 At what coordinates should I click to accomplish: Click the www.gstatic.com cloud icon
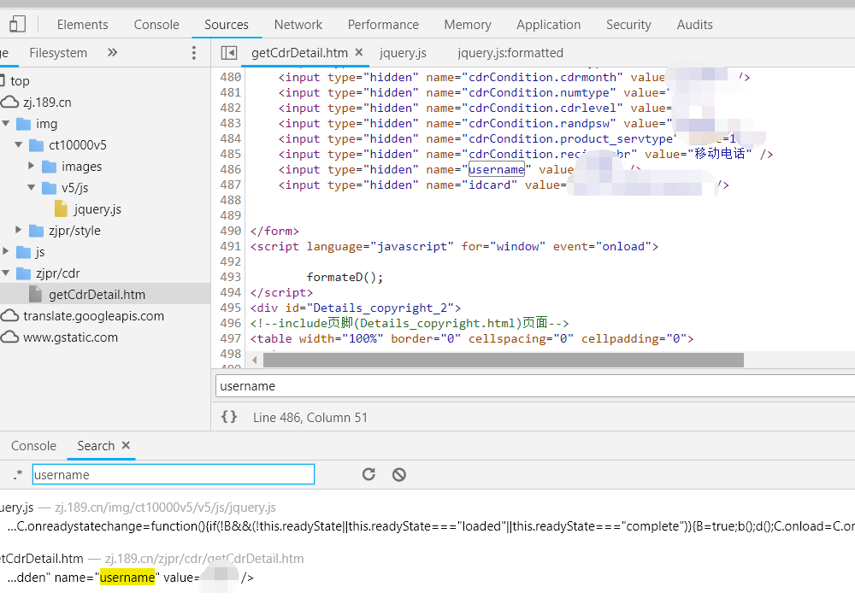pyautogui.click(x=9, y=337)
